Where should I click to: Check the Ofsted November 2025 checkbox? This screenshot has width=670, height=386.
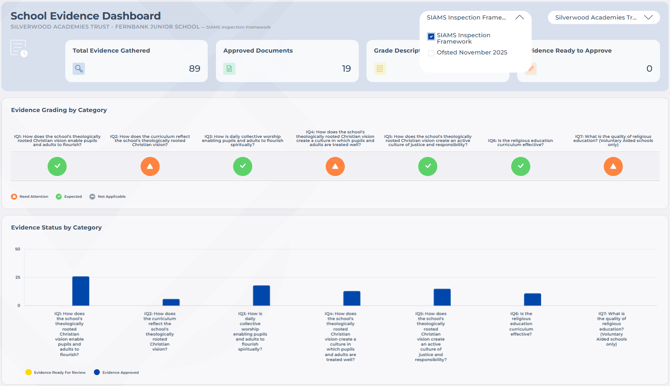click(x=431, y=53)
